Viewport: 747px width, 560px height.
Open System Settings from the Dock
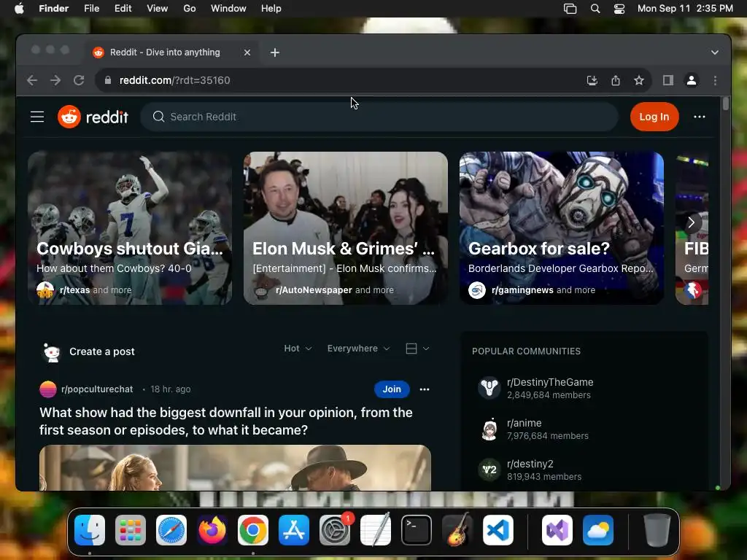click(335, 530)
